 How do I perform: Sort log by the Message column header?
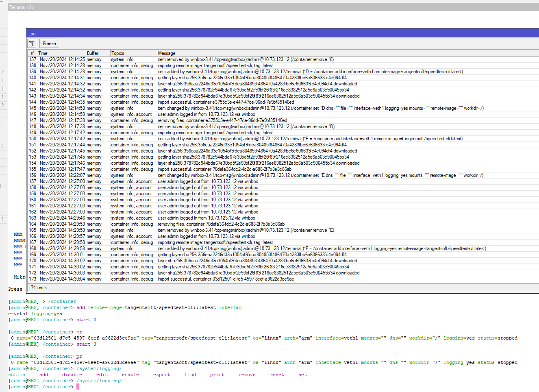click(348, 53)
